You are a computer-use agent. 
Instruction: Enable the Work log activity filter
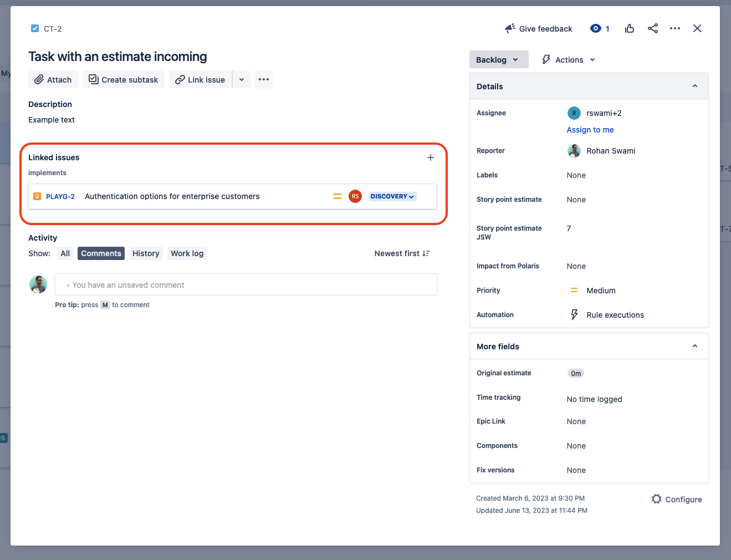(x=187, y=253)
